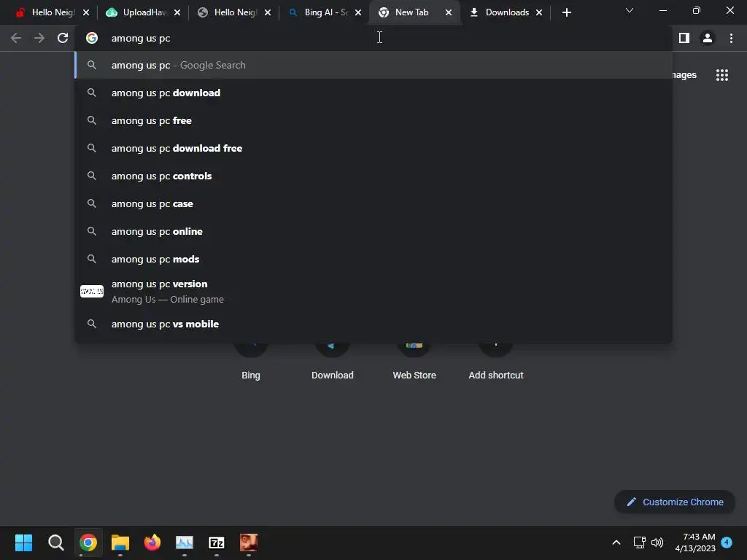Pick the 'among us pc case' suggestion
Image resolution: width=747 pixels, height=560 pixels.
373,203
